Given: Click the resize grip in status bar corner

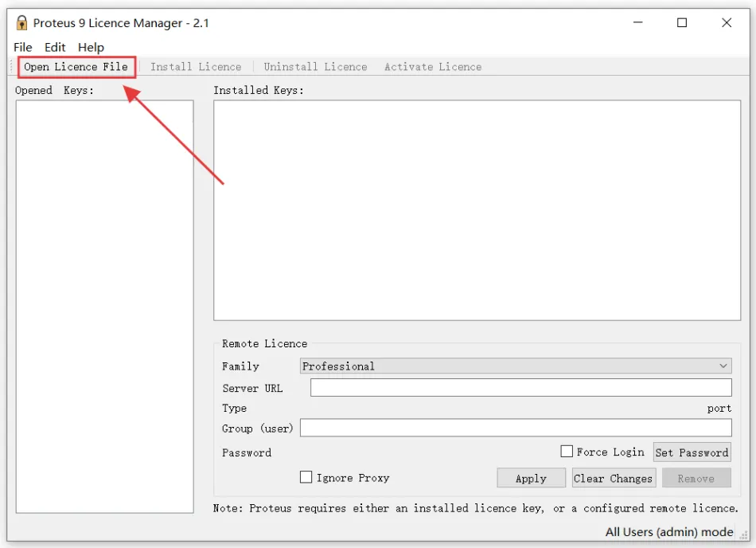Looking at the screenshot, I should [744, 534].
